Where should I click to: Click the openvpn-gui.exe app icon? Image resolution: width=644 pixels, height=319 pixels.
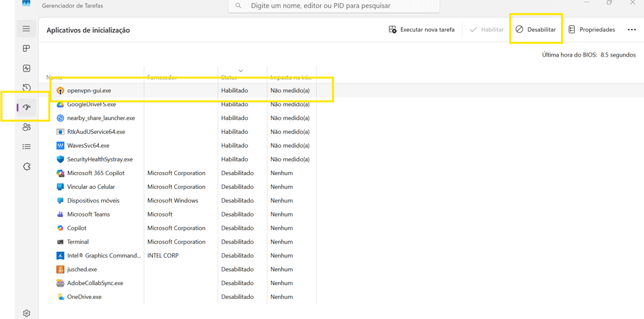point(60,90)
